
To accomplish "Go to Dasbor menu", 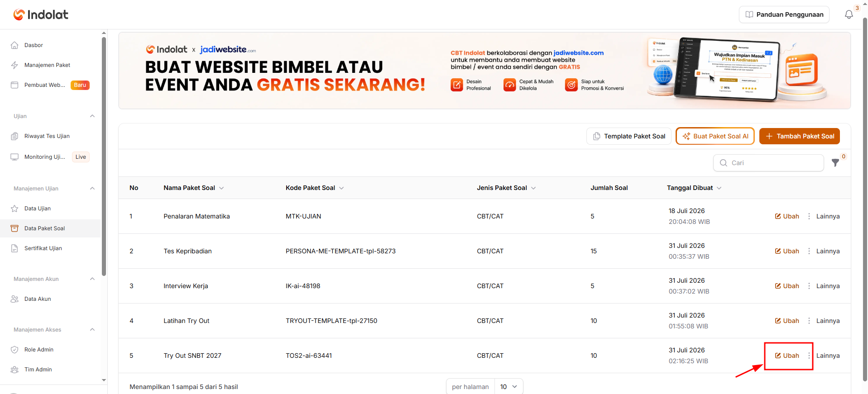I will pyautogui.click(x=50, y=45).
